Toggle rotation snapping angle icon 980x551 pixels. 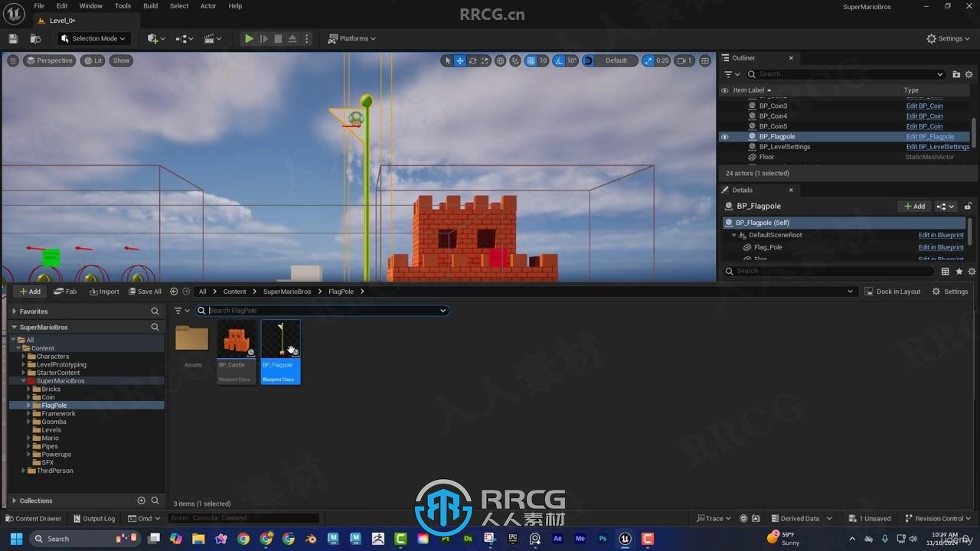[559, 60]
